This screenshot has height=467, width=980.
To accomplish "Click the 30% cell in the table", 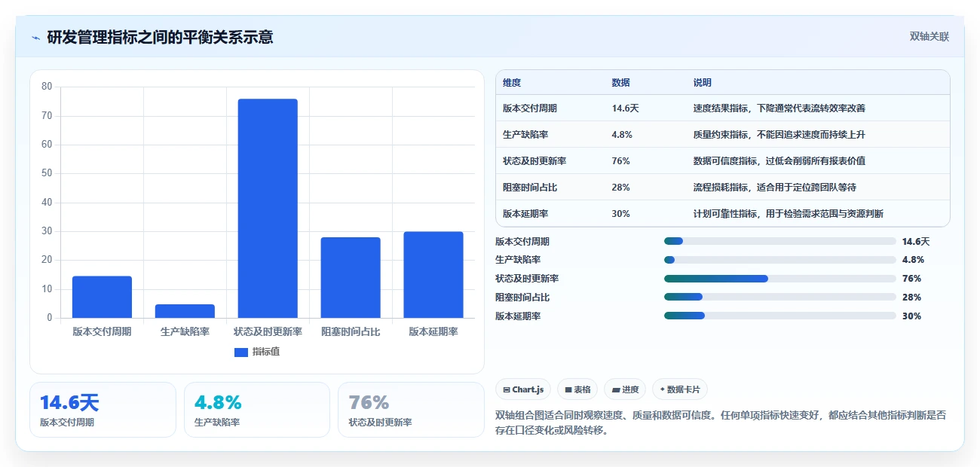I will pyautogui.click(x=620, y=214).
